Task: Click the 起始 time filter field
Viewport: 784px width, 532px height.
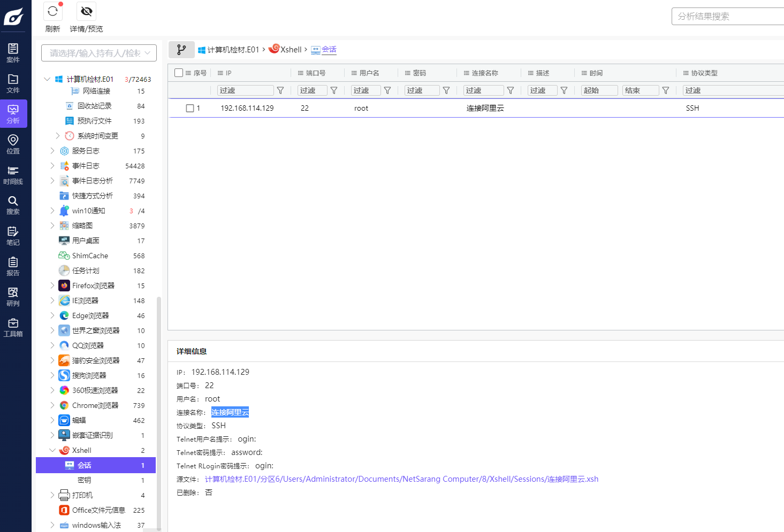Action: tap(599, 90)
